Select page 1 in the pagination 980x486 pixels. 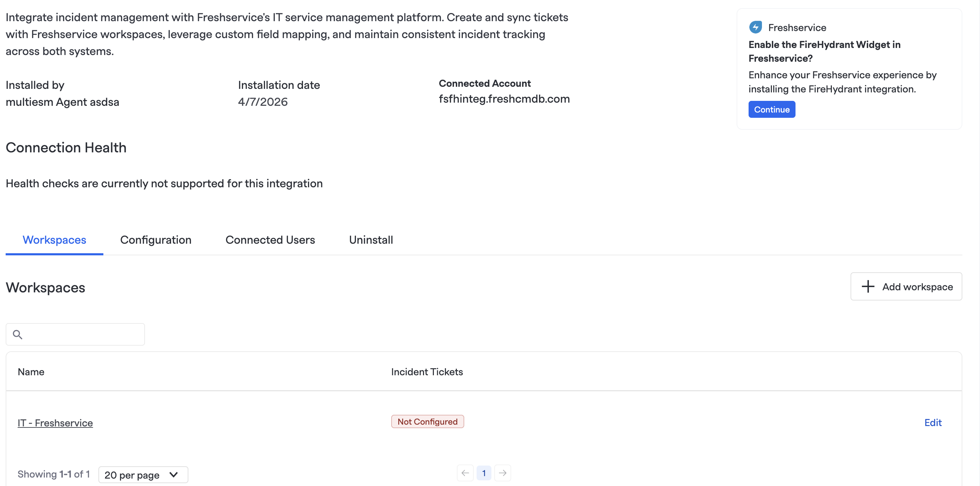click(484, 473)
